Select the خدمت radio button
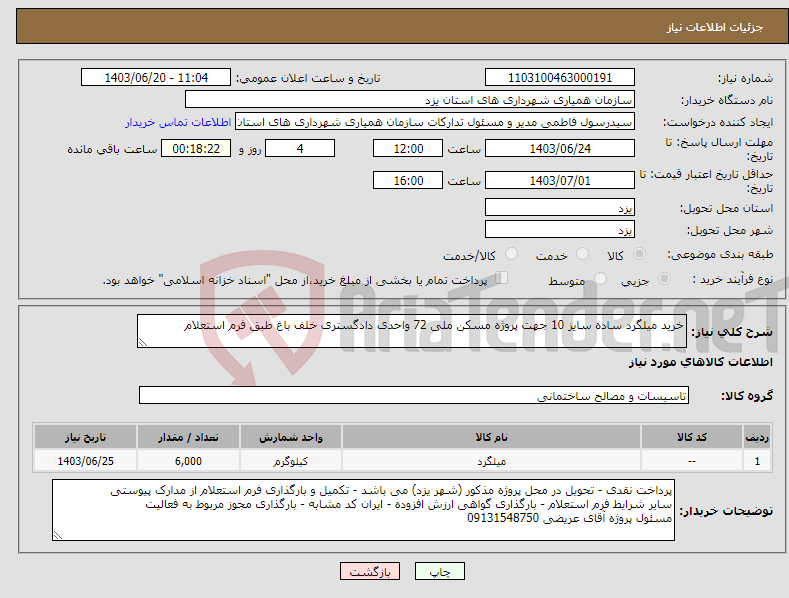The image size is (789, 598). [x=582, y=254]
